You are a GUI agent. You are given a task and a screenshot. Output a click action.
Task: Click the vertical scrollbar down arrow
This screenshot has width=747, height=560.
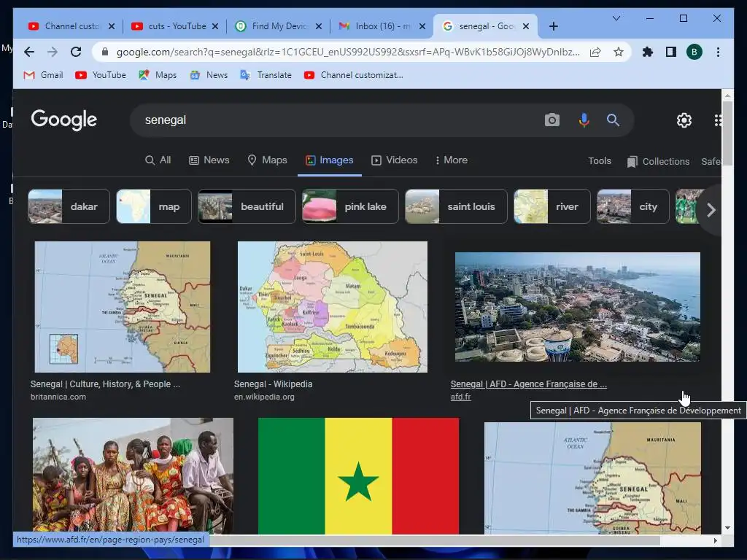pos(727,528)
